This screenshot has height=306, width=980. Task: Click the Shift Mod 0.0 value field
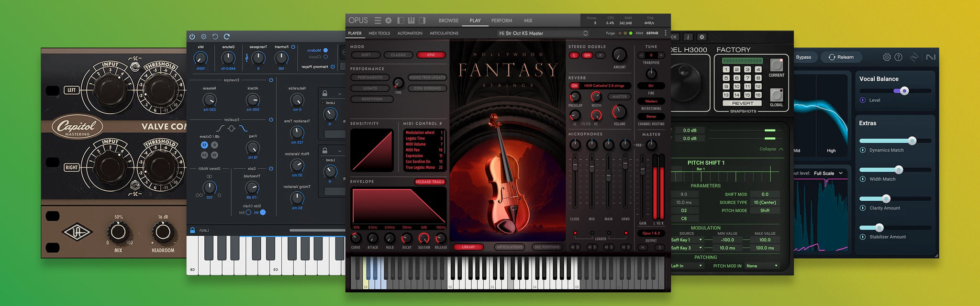click(765, 194)
